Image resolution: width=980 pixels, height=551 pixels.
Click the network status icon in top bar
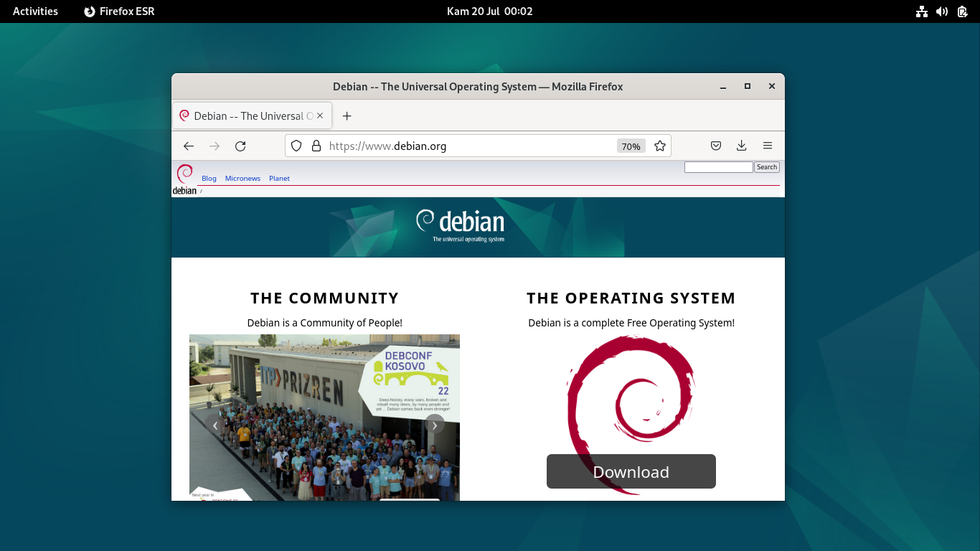click(922, 11)
